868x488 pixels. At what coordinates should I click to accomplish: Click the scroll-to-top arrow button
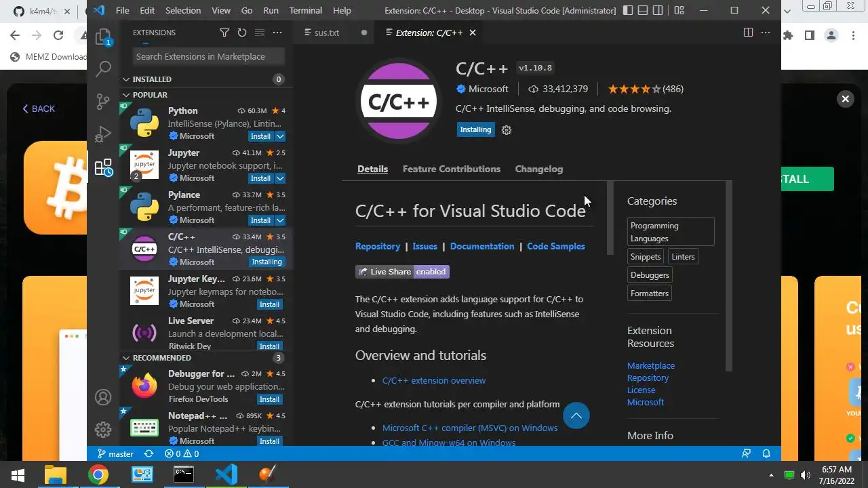point(576,415)
